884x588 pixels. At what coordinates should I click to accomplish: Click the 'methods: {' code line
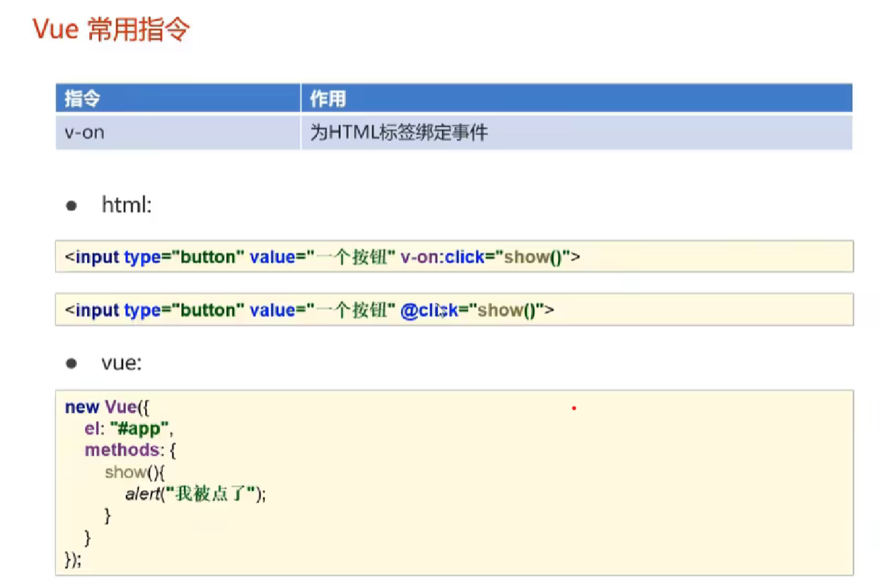(x=131, y=450)
